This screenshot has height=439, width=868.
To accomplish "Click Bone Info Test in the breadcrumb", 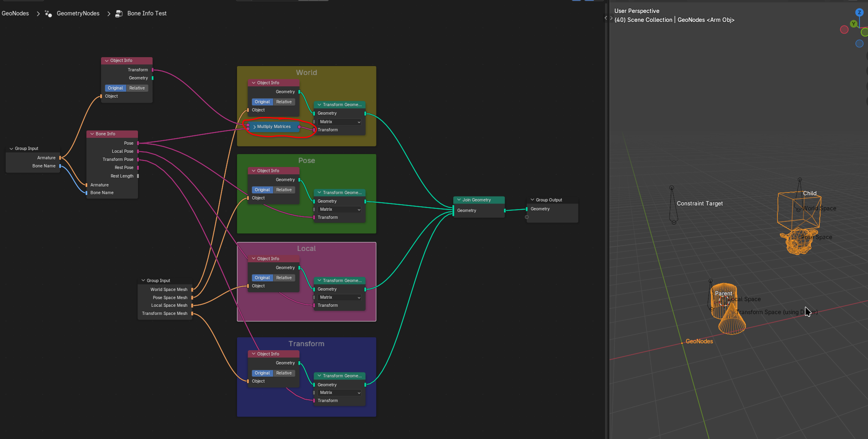I will coord(147,13).
